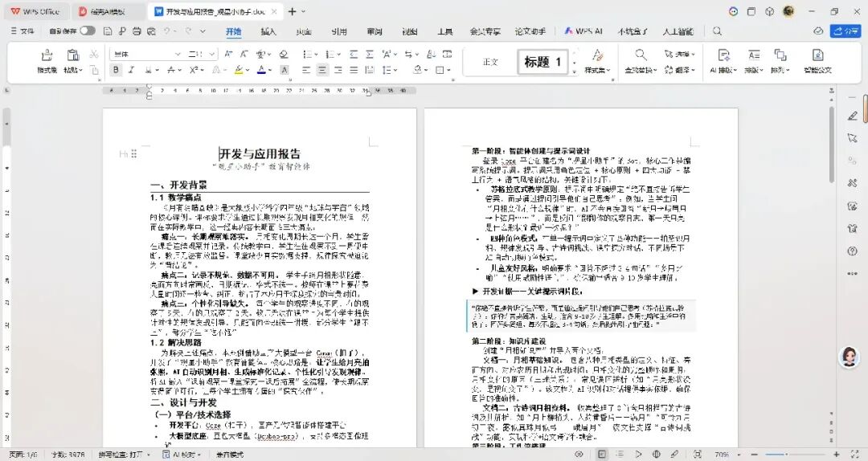This screenshot has height=461, width=868.
Task: Decrease paragraph indent
Action: pos(354,55)
